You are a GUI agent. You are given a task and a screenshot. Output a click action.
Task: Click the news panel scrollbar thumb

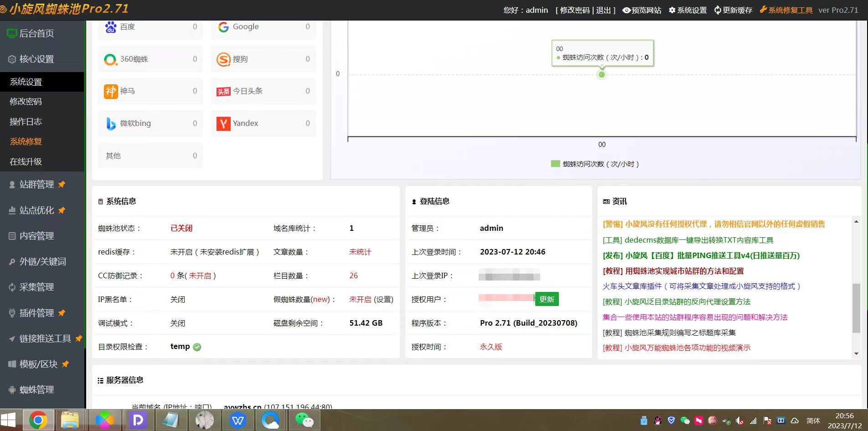pyautogui.click(x=856, y=308)
